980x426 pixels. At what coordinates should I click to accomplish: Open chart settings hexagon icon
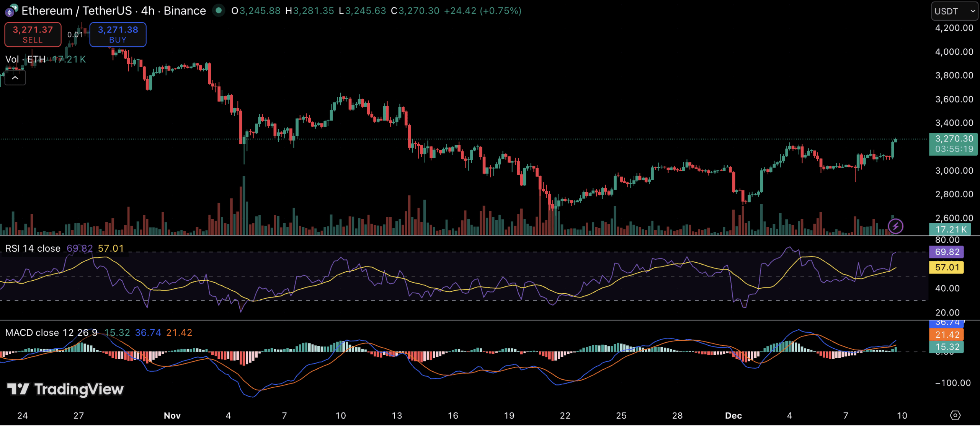coord(955,415)
